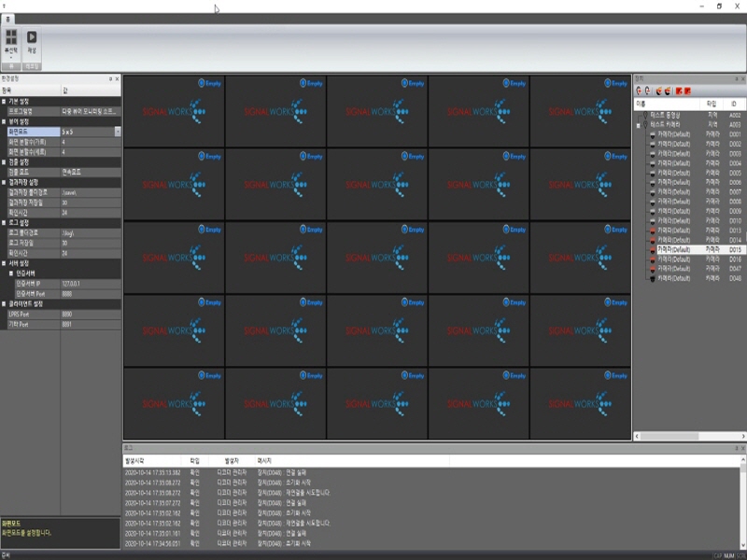This screenshot has width=747, height=560.
Task: Select the bottom-right Empty video cell
Action: click(x=580, y=403)
